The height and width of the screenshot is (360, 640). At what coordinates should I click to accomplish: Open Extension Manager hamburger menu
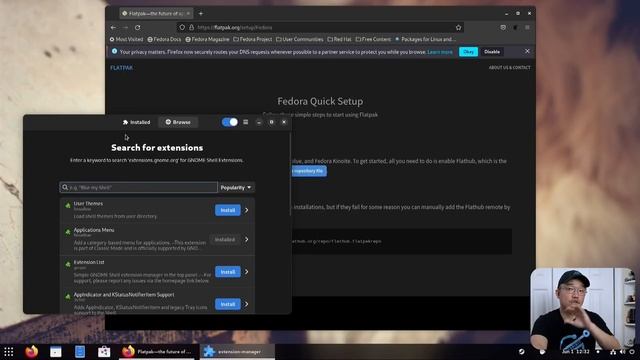coord(246,122)
